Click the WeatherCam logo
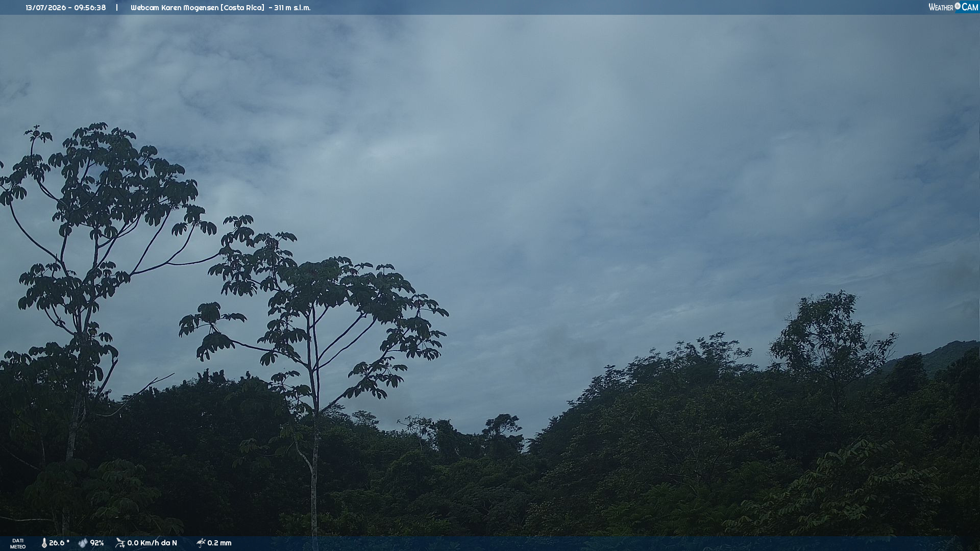Screen dimensions: 980x551 [953, 7]
